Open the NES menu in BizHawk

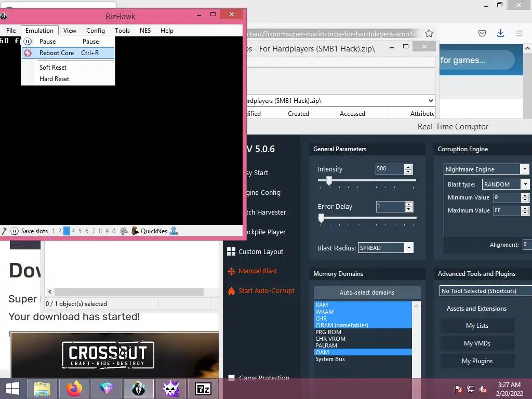click(145, 31)
